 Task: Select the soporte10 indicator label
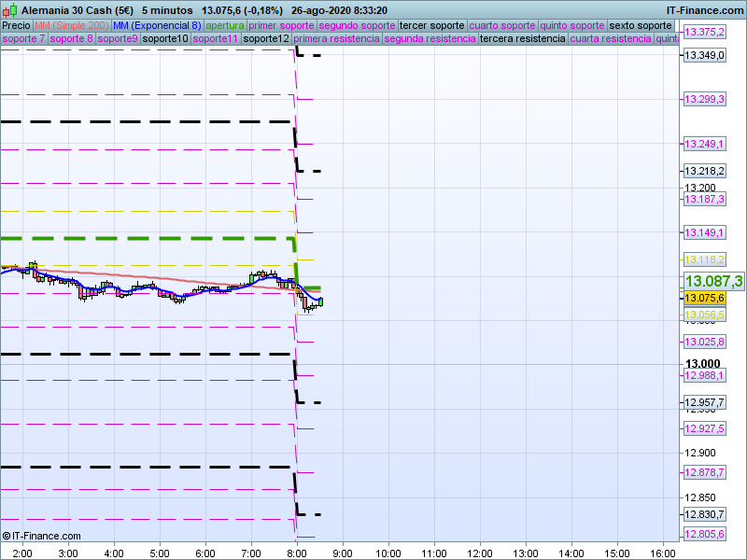165,39
